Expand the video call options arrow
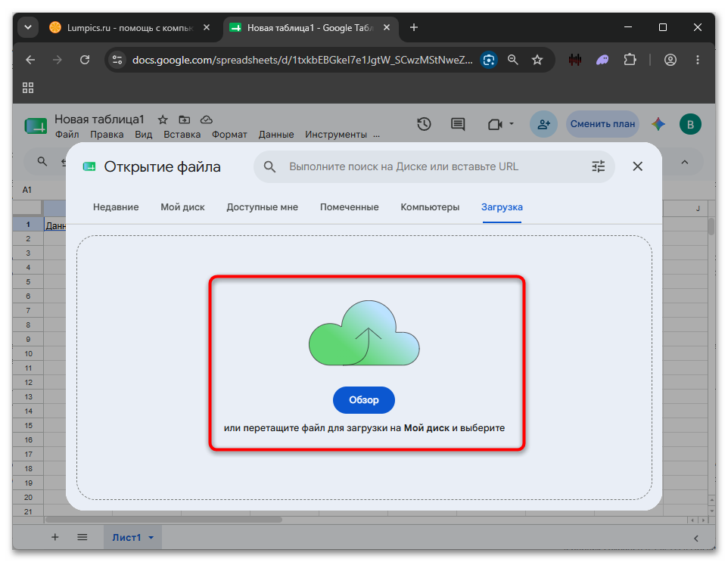Screen dimensions: 728x562 click(x=511, y=124)
